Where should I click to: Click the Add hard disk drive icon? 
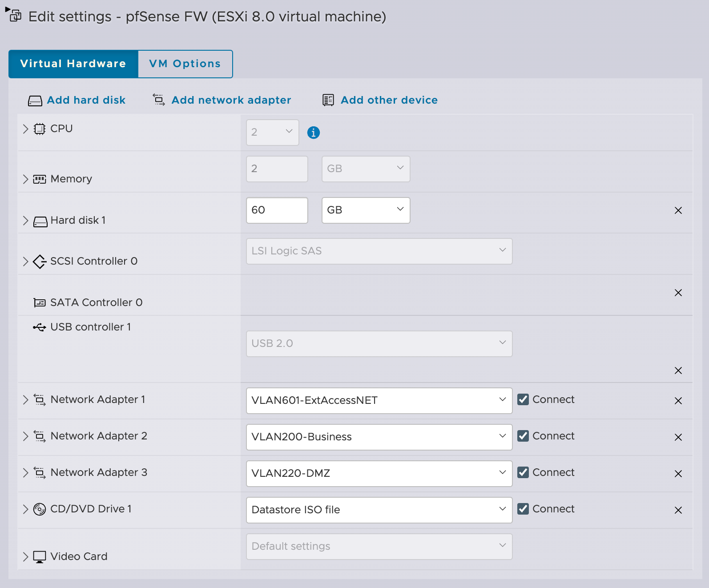click(x=35, y=101)
